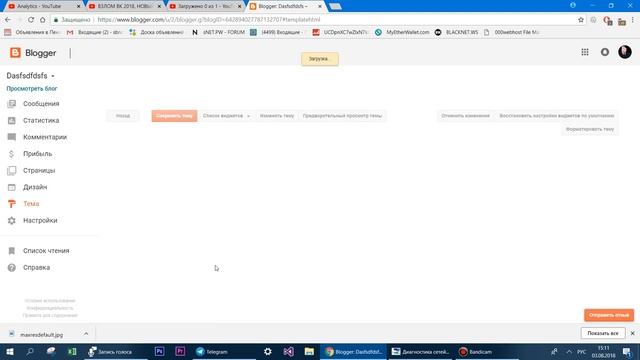Click the orange Сохранить тему button

click(x=174, y=116)
